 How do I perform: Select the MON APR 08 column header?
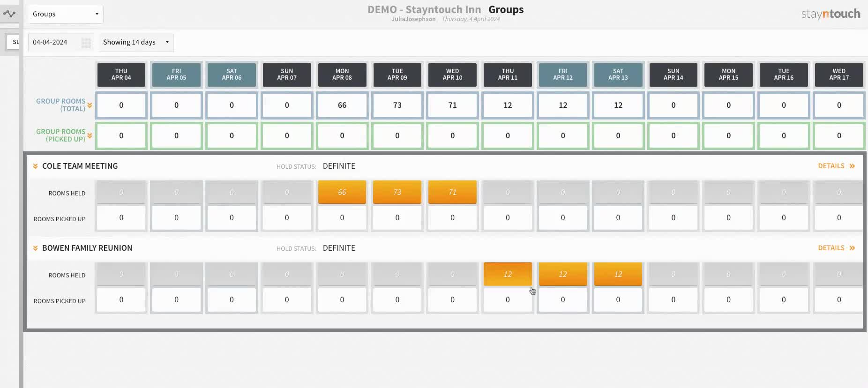342,75
